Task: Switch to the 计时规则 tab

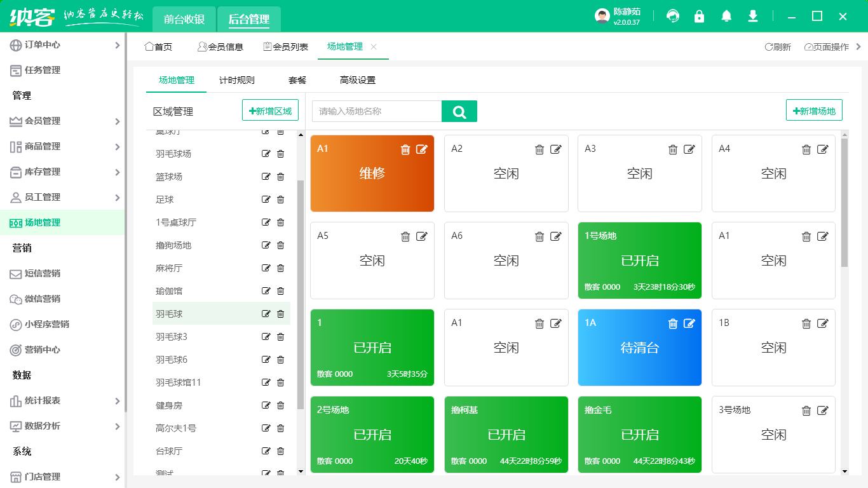Action: (x=237, y=80)
